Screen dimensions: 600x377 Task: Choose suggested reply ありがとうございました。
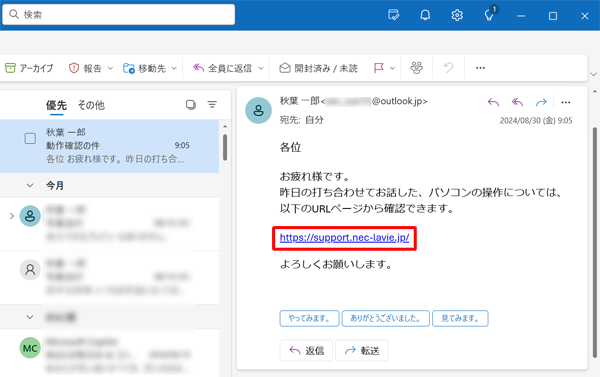coord(386,318)
